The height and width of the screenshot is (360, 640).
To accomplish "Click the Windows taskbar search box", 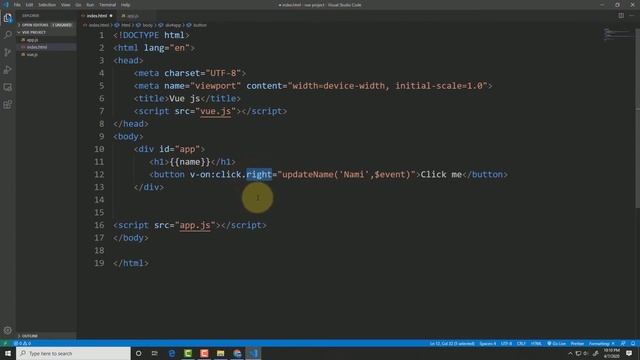I will tap(73, 353).
